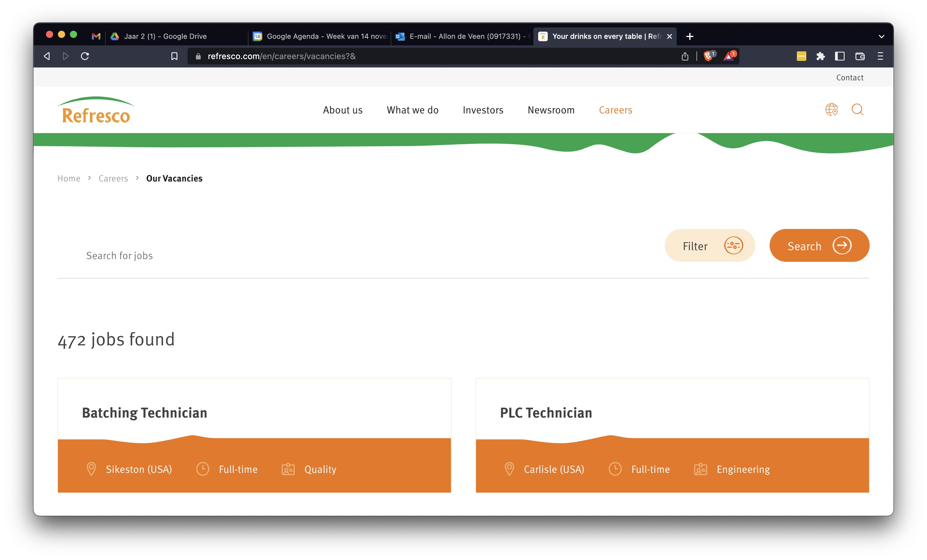Image resolution: width=927 pixels, height=560 pixels.
Task: Open the browser hamburger menu
Action: pos(880,56)
